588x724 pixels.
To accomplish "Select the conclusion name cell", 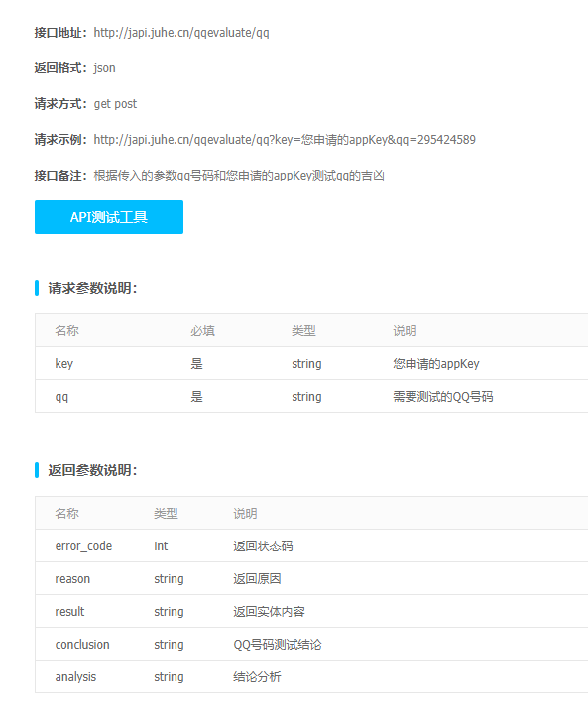I will (x=82, y=645).
